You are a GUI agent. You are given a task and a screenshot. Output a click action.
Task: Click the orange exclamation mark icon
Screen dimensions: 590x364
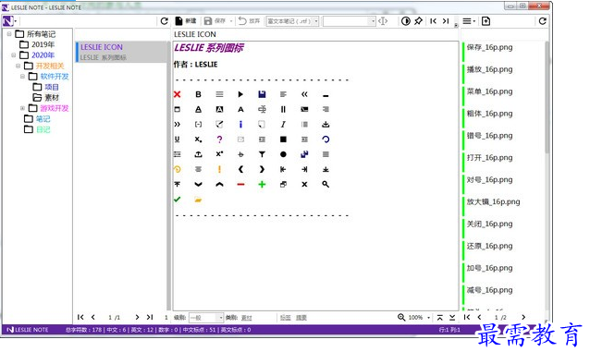pos(220,169)
